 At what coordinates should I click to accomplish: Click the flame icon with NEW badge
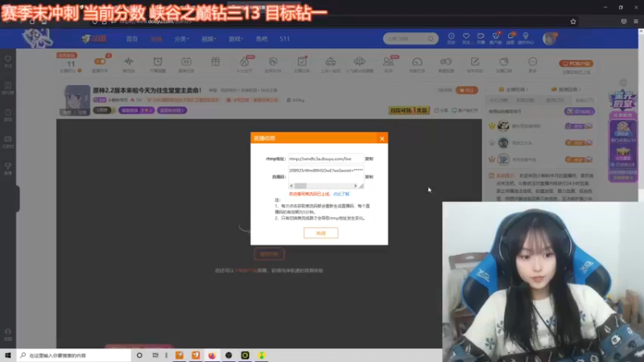click(245, 62)
